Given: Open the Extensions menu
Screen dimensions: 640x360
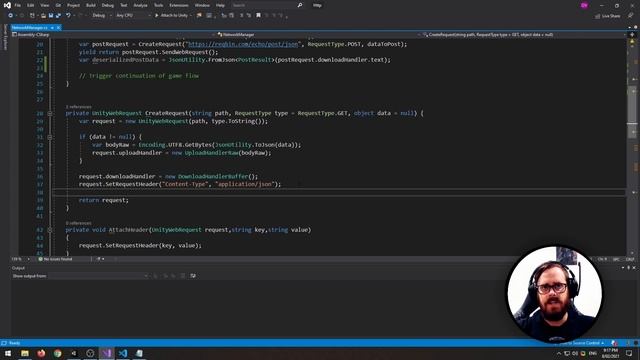Looking at the screenshot, I should pos(179,5).
